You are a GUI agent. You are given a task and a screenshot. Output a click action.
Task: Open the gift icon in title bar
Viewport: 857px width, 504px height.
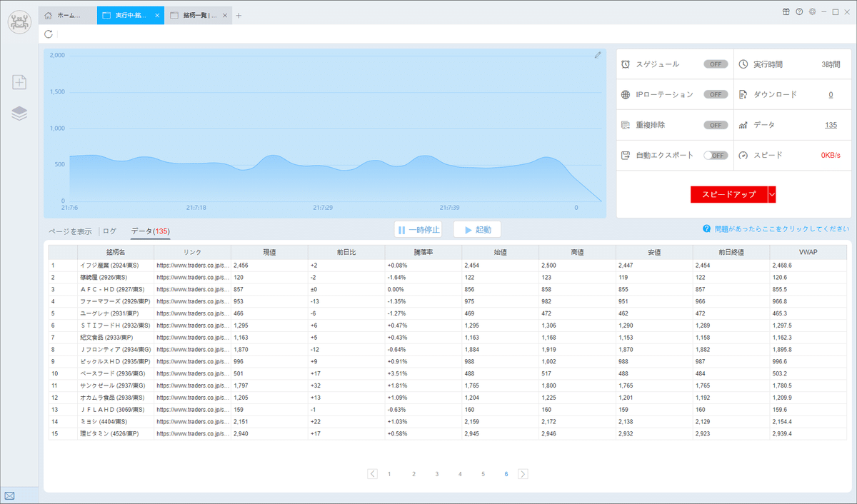[786, 11]
